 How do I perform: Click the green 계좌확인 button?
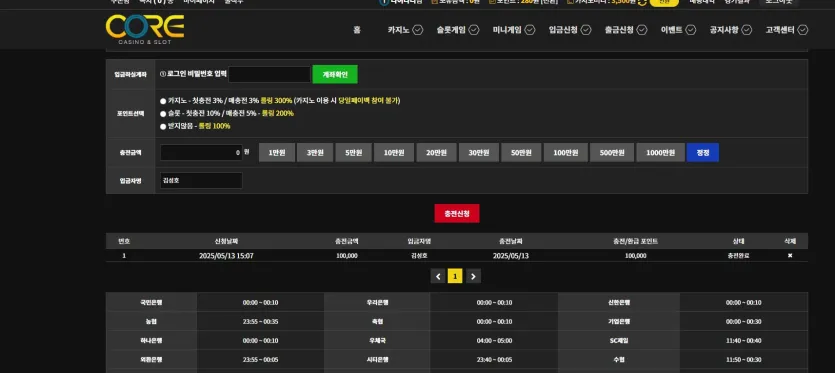click(335, 75)
